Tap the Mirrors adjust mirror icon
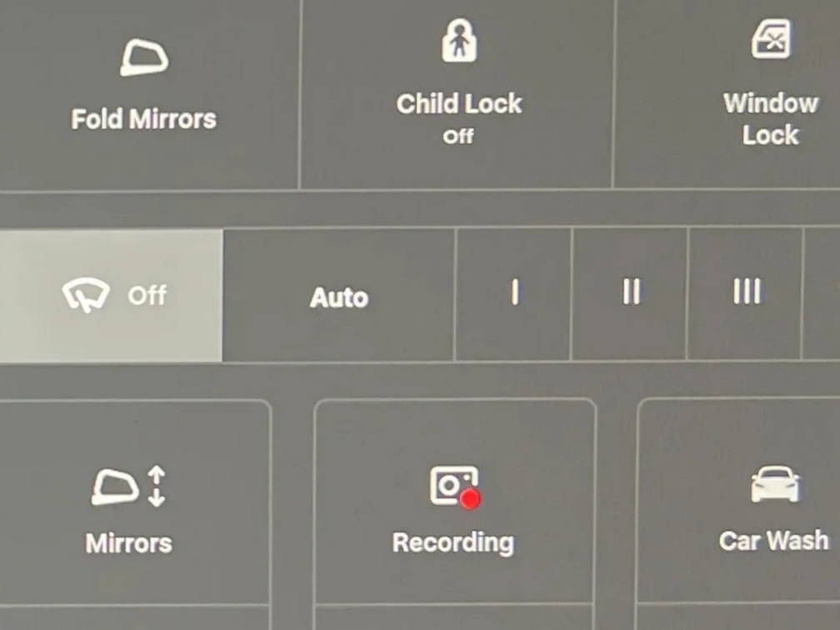Viewport: 840px width, 630px height. (x=115, y=487)
